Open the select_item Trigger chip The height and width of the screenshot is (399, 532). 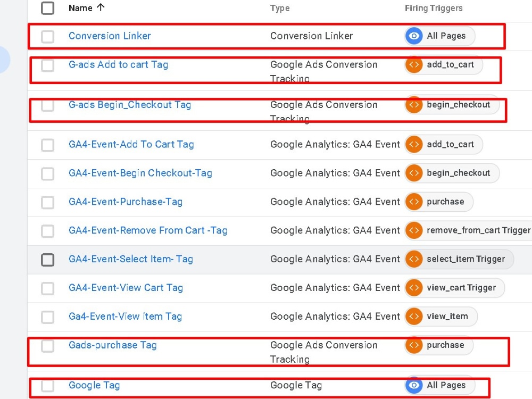[460, 259]
